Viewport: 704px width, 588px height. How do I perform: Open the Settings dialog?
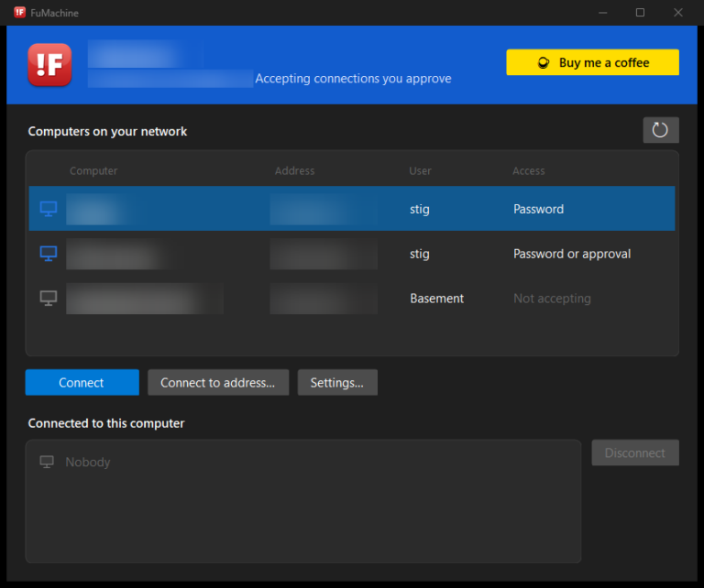pos(337,383)
